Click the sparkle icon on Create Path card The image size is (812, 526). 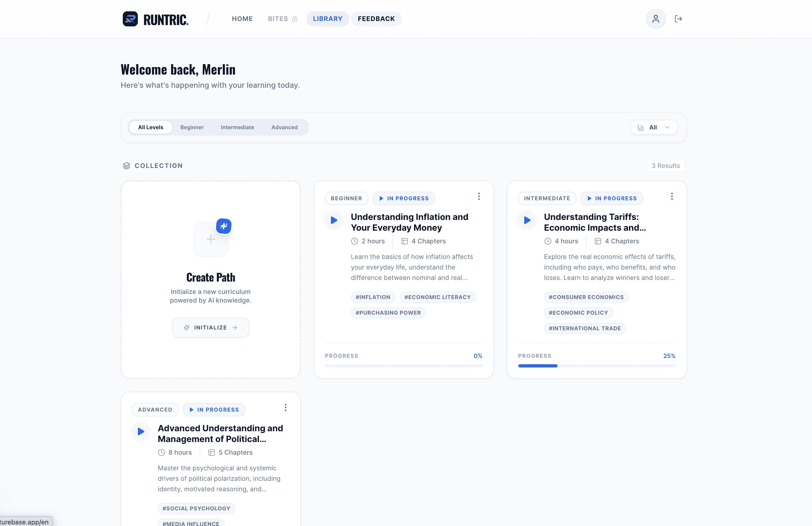224,226
